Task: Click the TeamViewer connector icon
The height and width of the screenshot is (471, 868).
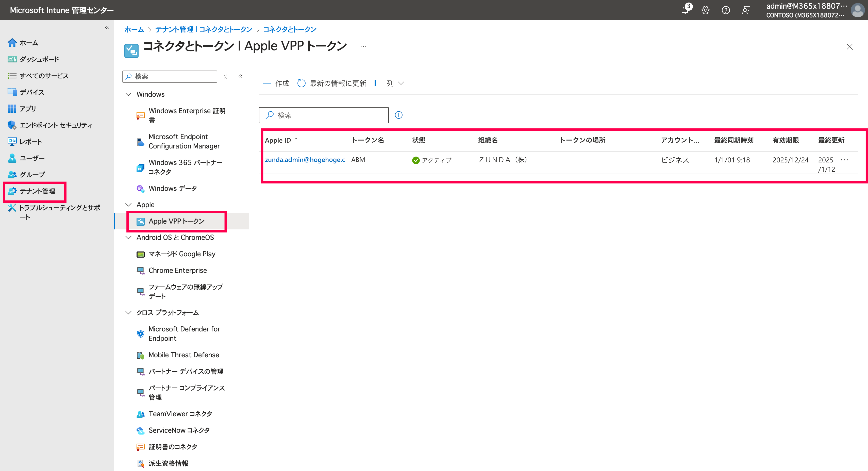Action: pos(141,414)
